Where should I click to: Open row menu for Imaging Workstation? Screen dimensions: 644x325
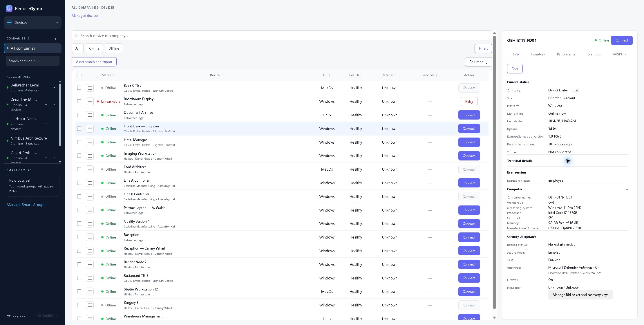90,156
